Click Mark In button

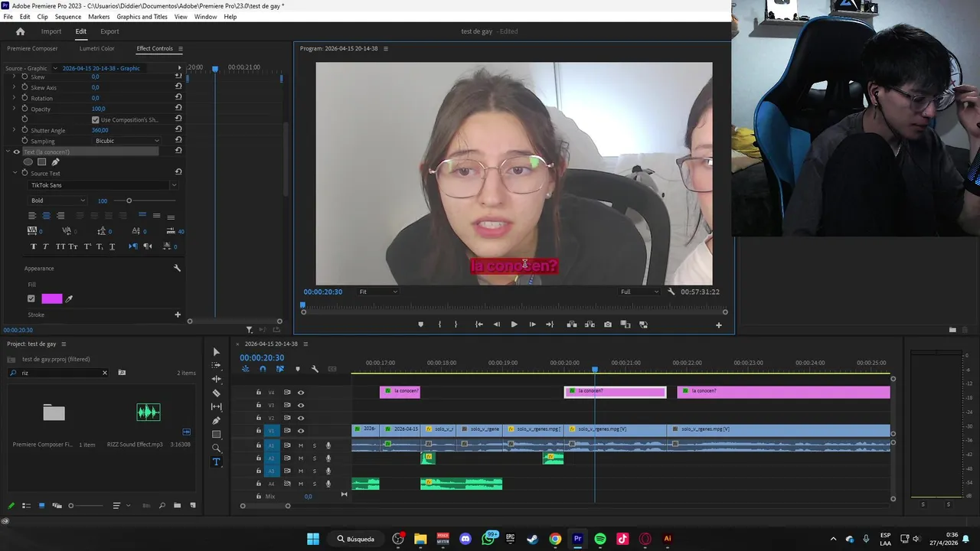(x=439, y=324)
